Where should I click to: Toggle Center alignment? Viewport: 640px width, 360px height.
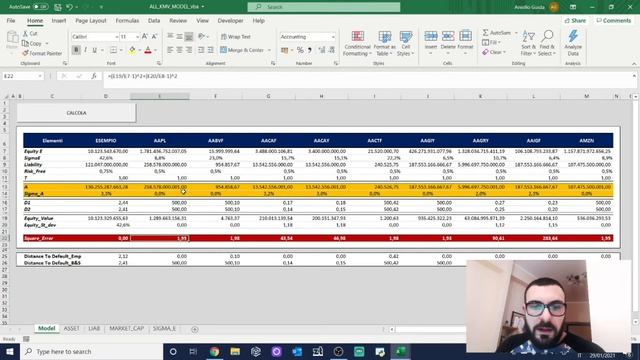point(179,50)
